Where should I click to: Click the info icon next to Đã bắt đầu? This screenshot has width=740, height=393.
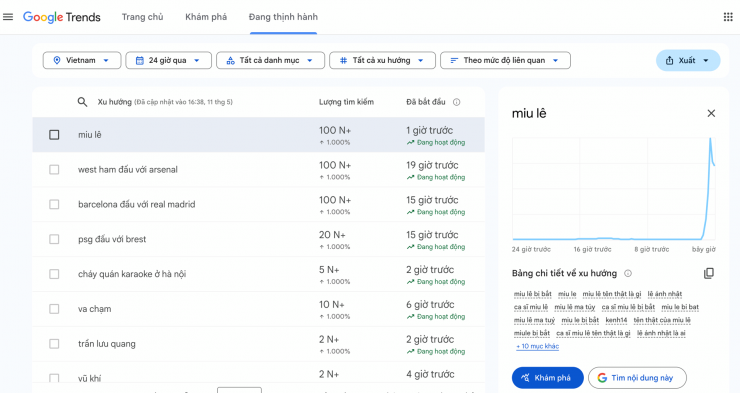coord(456,102)
